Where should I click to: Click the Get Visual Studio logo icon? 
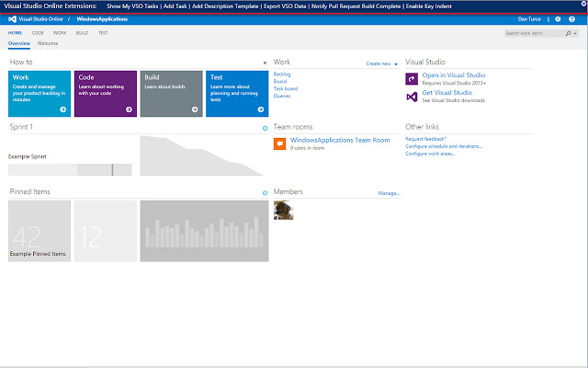(412, 97)
